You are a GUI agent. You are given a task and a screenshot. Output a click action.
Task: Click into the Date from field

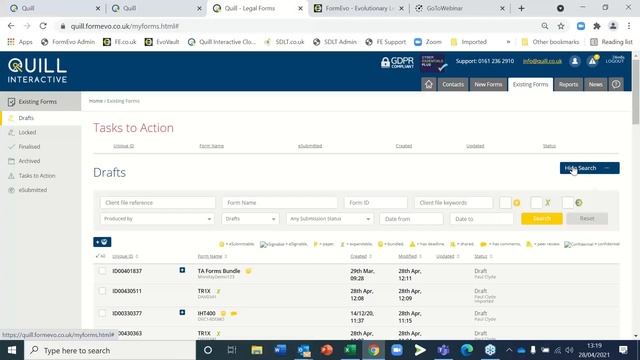pyautogui.click(x=411, y=219)
